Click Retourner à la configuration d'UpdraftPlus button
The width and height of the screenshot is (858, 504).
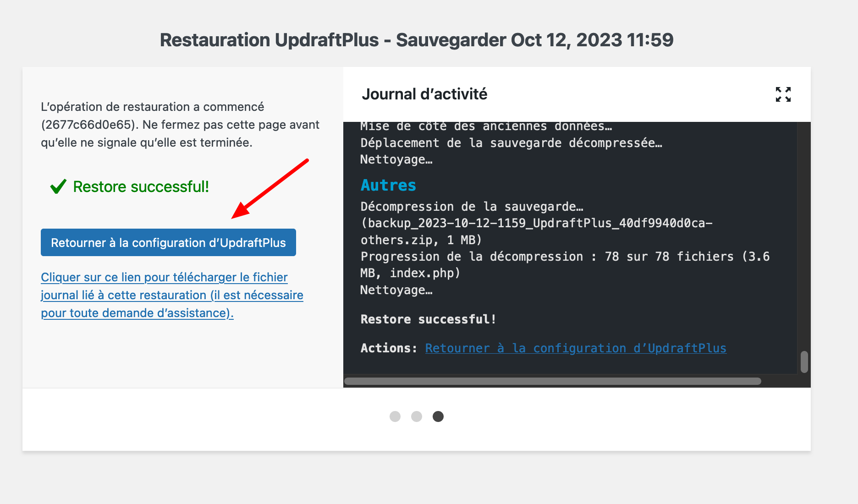[168, 242]
